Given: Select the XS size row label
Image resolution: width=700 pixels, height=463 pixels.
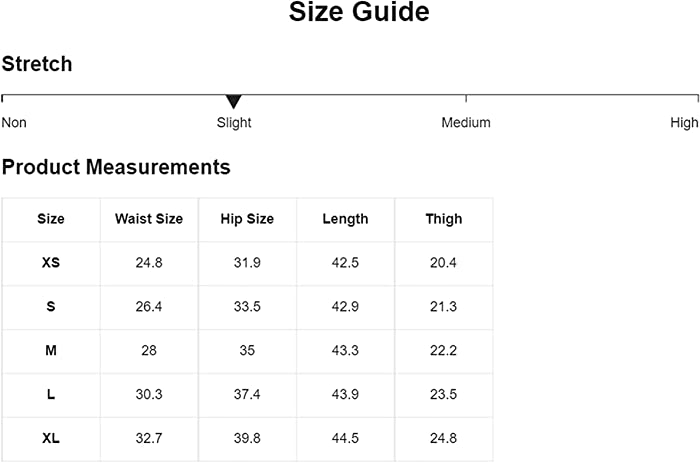Looking at the screenshot, I should (51, 263).
